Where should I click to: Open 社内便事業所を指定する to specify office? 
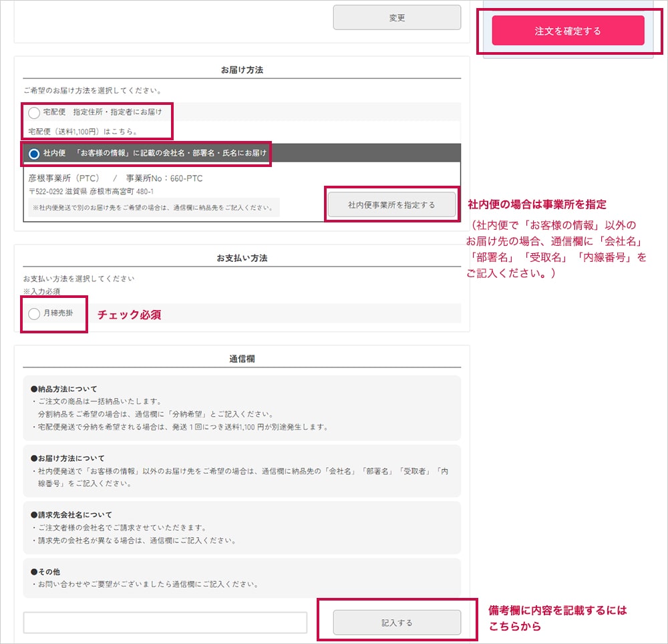391,205
